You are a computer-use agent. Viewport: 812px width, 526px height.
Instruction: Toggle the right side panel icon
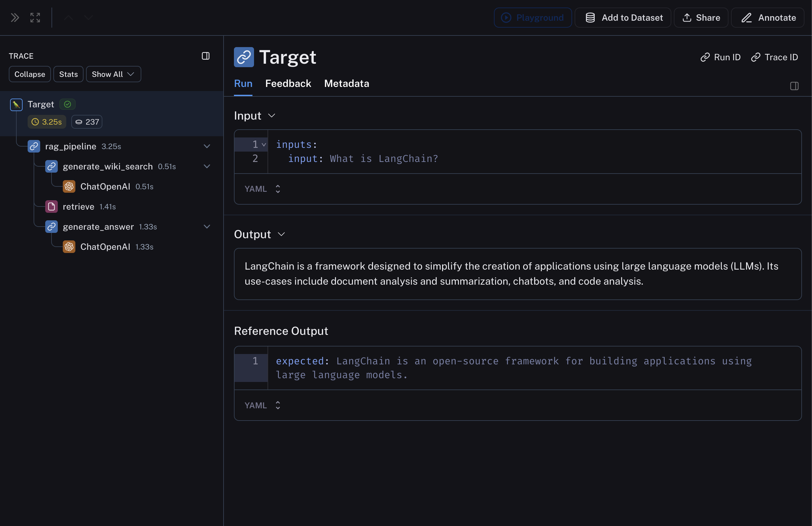pos(794,86)
